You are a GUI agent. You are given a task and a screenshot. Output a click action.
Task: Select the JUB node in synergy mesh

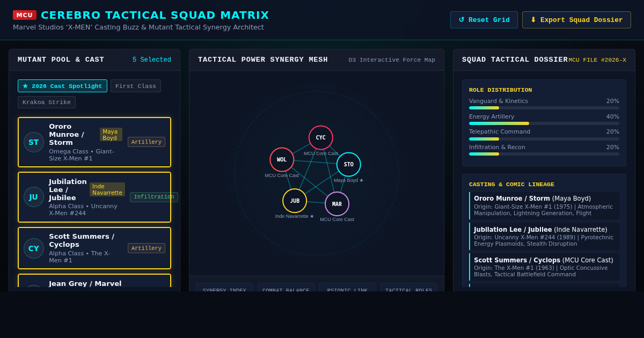[x=295, y=201]
